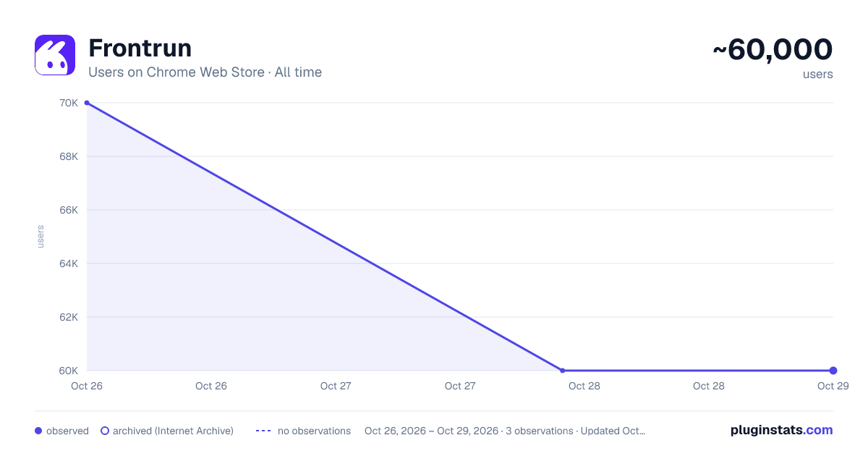Click the 68K y-axis label
This screenshot has width=868, height=456.
[69, 156]
